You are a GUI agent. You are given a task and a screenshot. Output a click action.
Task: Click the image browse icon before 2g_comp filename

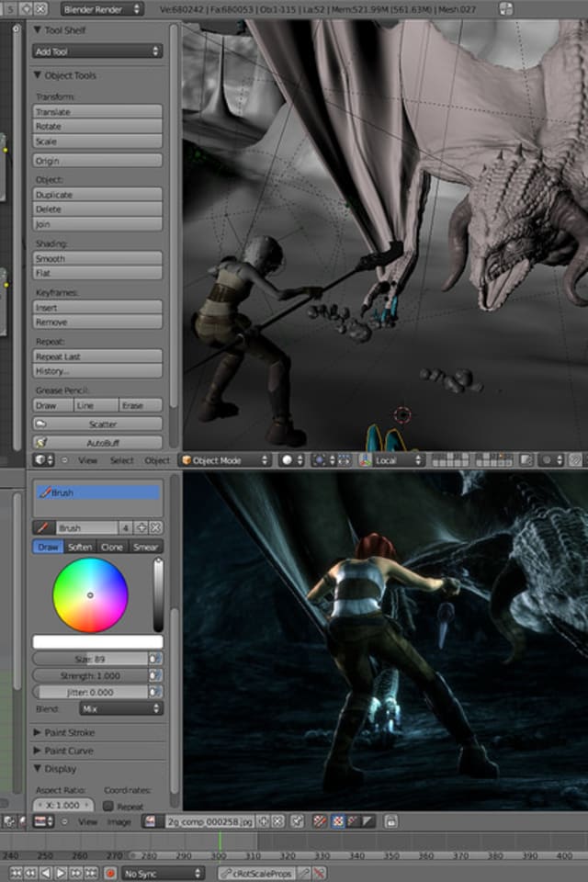pos(151,821)
